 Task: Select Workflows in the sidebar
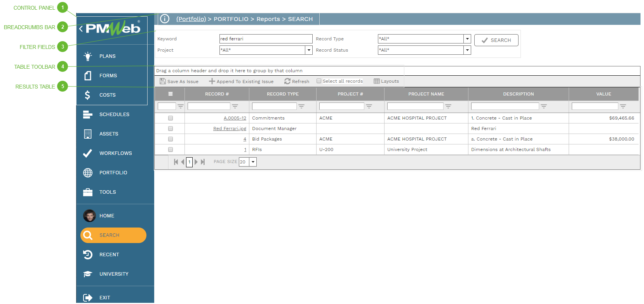point(115,153)
